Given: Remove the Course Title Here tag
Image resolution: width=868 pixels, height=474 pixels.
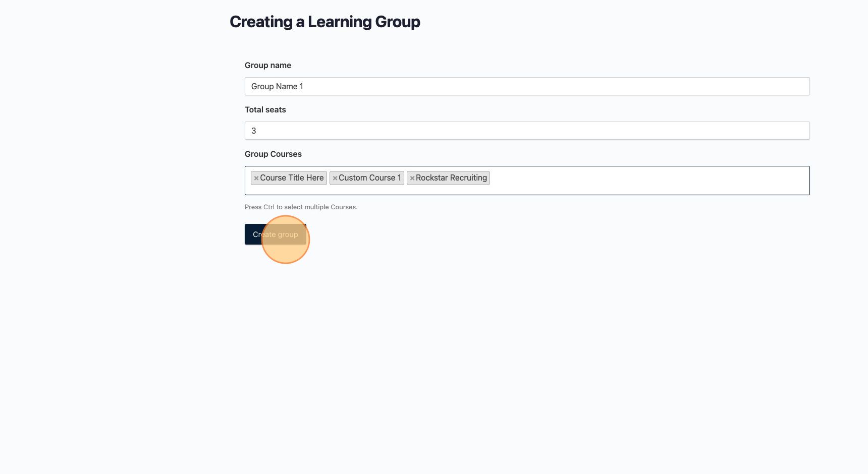Looking at the screenshot, I should 256,178.
